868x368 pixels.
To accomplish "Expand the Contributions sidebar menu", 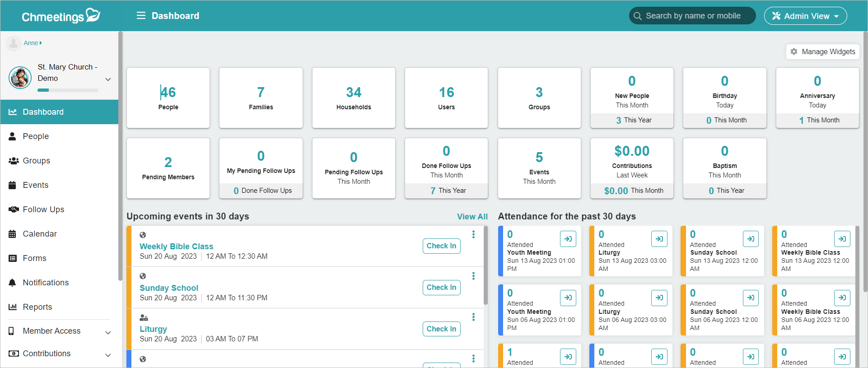I will tap(59, 354).
